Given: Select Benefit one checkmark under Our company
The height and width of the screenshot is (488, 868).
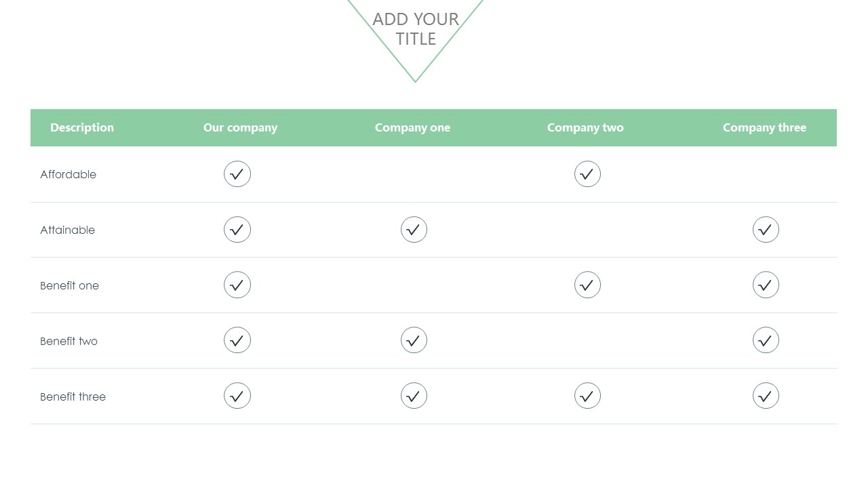Looking at the screenshot, I should coord(237,285).
